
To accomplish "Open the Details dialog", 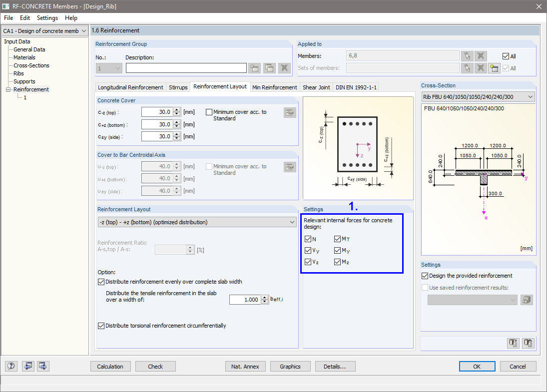I will tap(335, 366).
